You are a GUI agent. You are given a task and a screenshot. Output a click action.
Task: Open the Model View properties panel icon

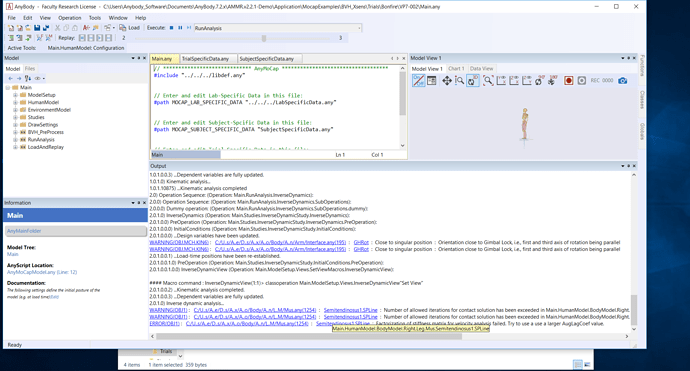pos(432,81)
